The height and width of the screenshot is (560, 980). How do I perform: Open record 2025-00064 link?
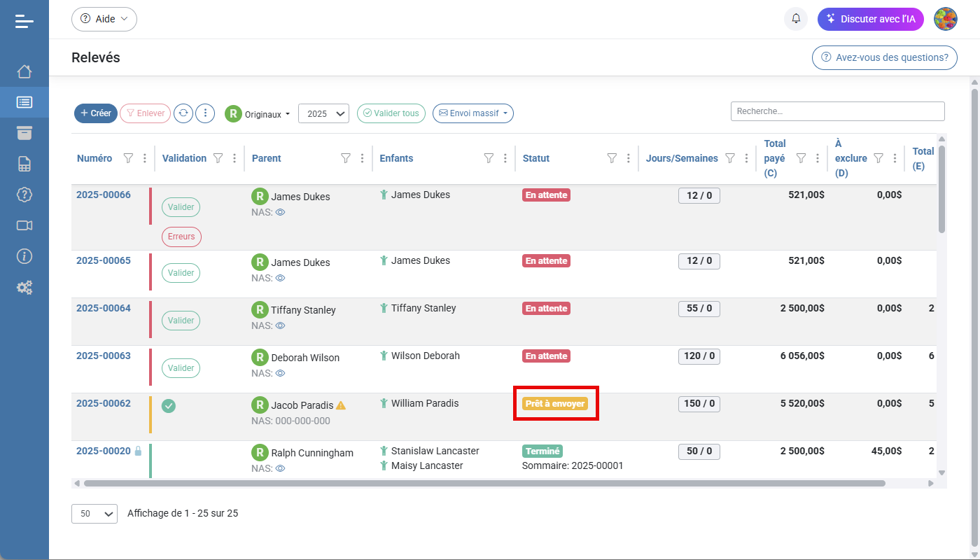(104, 308)
